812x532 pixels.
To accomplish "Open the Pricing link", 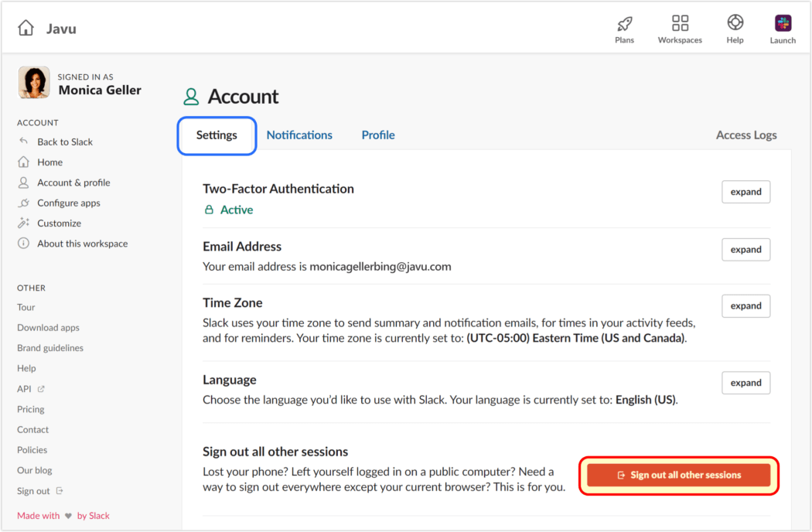I will point(31,409).
